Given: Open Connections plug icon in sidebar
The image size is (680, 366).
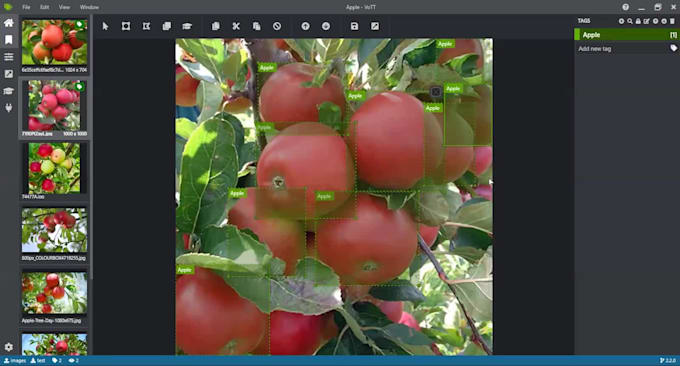Looking at the screenshot, I should click(x=8, y=108).
